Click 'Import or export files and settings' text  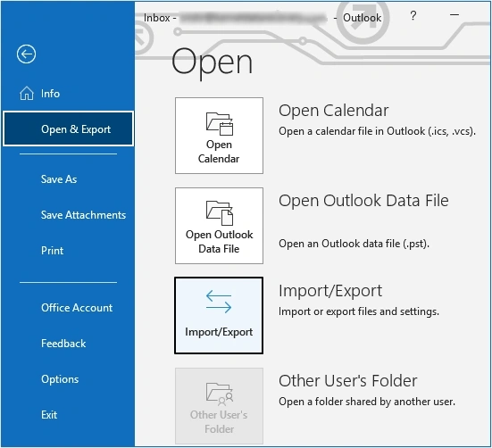359,311
